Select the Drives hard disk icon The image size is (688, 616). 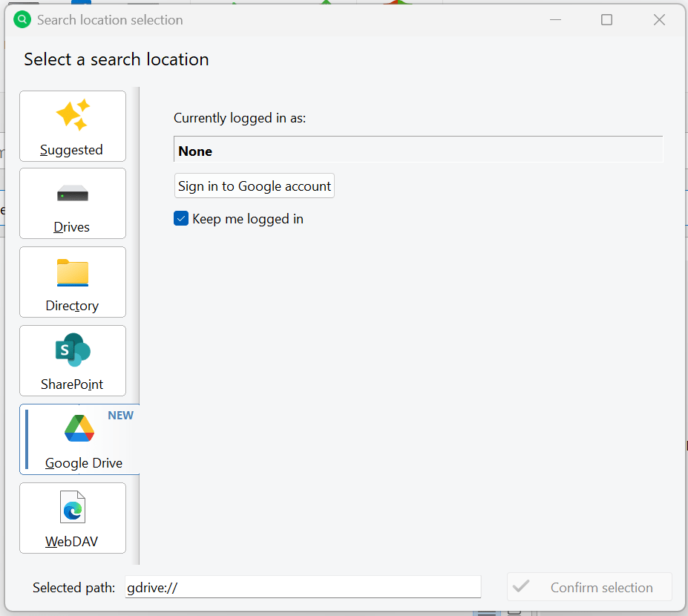point(73,194)
